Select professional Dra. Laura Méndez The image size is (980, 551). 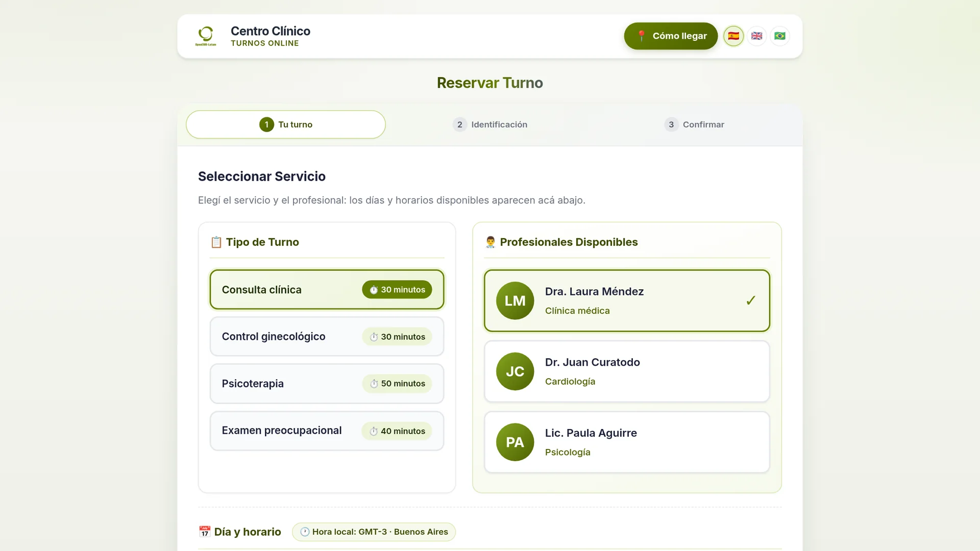[x=627, y=300]
